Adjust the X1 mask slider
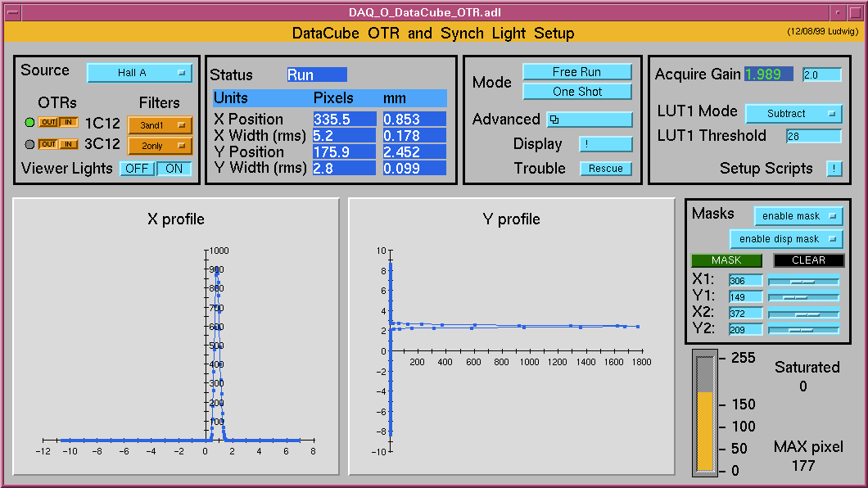The width and height of the screenshot is (868, 488). (803, 281)
